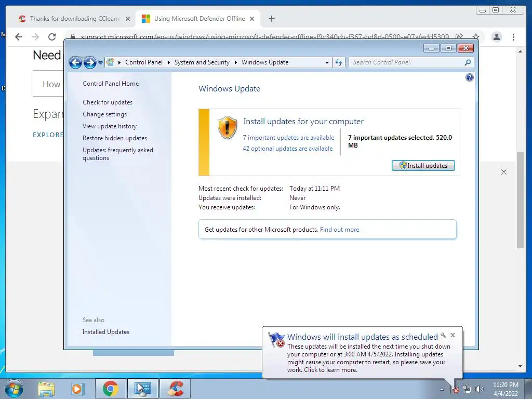Viewport: 532px width, 399px height.
Task: Click the refresh button beside address bar
Action: 339,62
